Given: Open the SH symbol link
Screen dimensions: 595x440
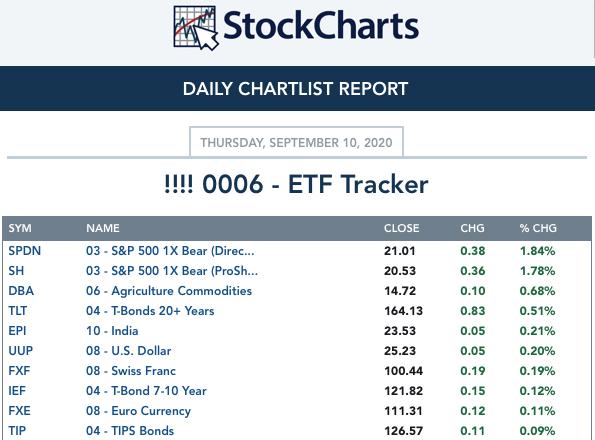Looking at the screenshot, I should [x=16, y=271].
